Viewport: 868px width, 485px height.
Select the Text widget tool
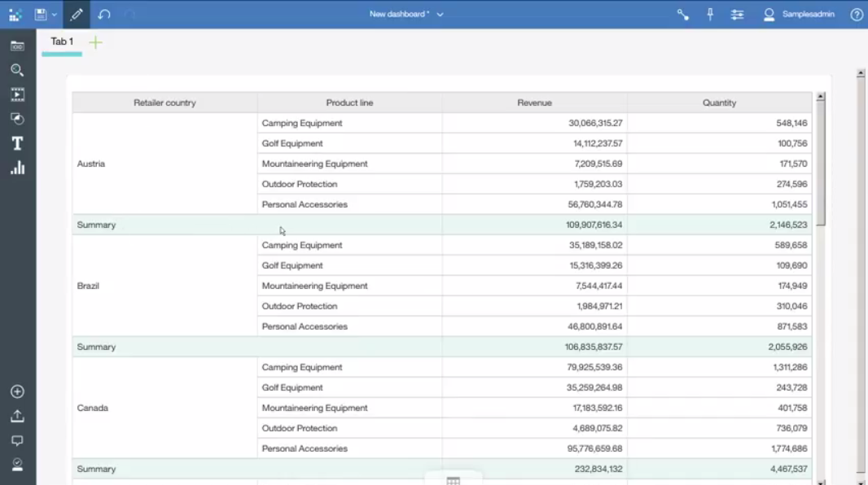click(17, 144)
